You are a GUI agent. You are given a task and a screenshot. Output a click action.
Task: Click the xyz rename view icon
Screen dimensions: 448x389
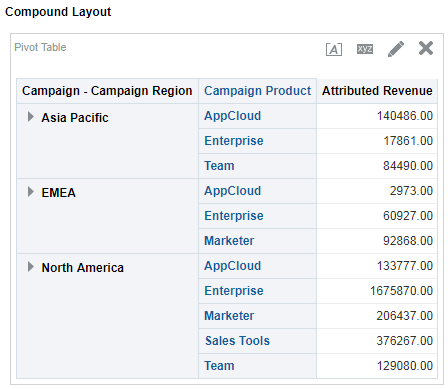[x=365, y=49]
